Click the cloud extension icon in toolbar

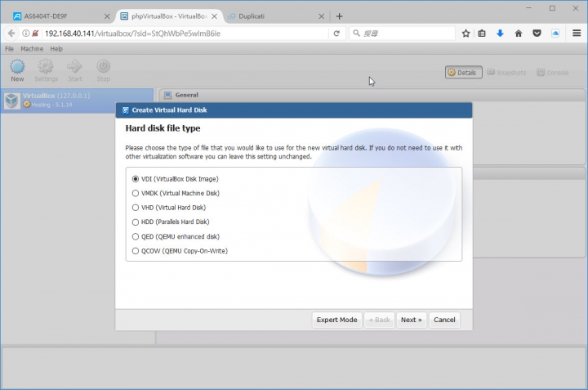(555, 34)
